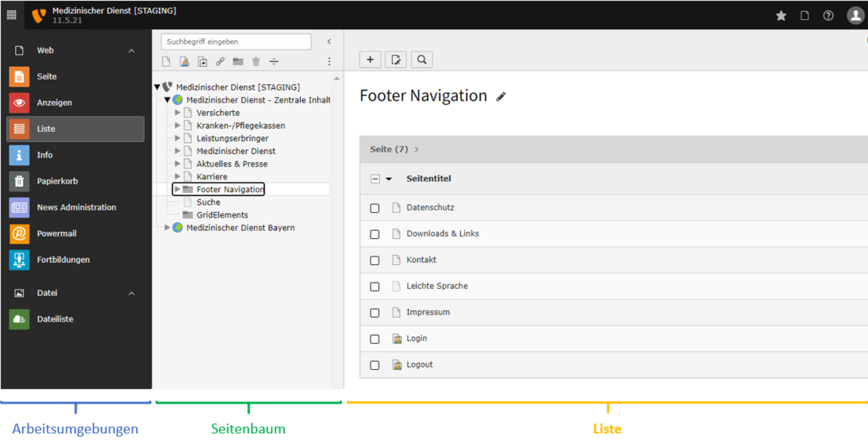Collapse the Datei module group
This screenshot has width=868, height=445.
131,293
